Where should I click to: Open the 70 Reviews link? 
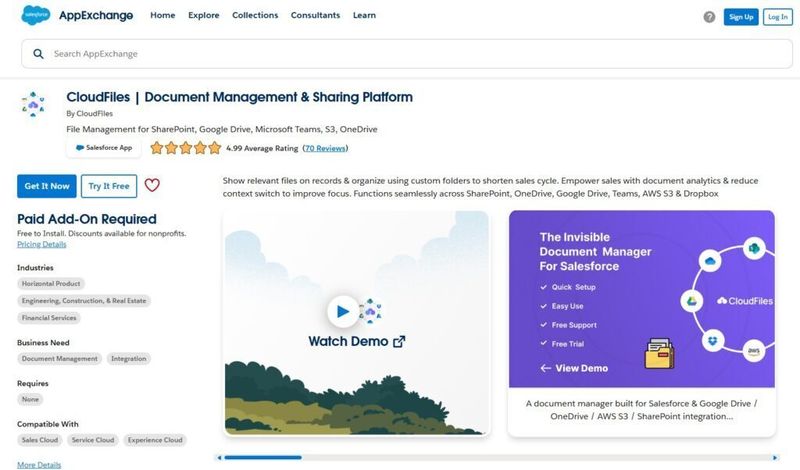[x=325, y=149]
